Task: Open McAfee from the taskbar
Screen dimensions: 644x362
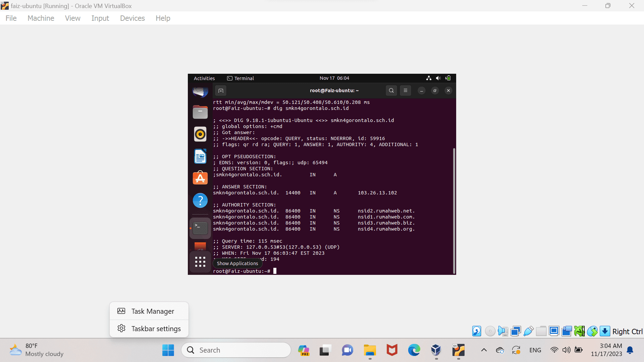Action: coord(392,350)
